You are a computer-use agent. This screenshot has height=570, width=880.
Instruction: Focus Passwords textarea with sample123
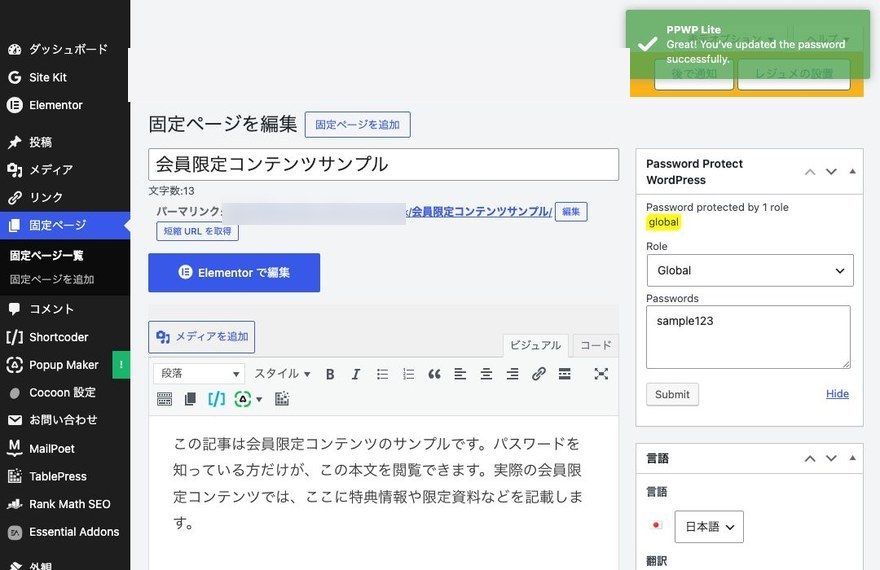coord(748,337)
